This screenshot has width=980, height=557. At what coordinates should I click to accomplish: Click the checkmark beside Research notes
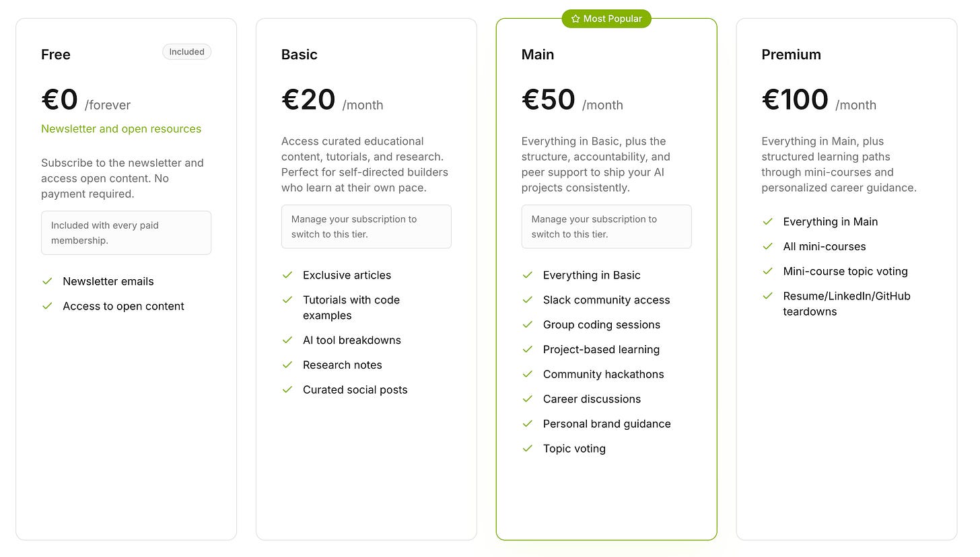287,365
